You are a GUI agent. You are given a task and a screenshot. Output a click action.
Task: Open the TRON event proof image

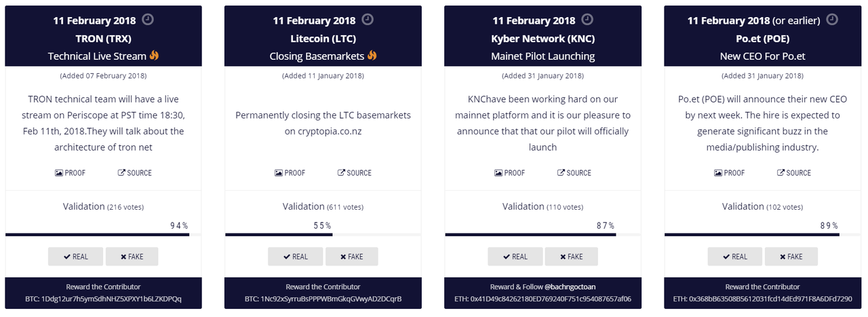[x=70, y=173]
